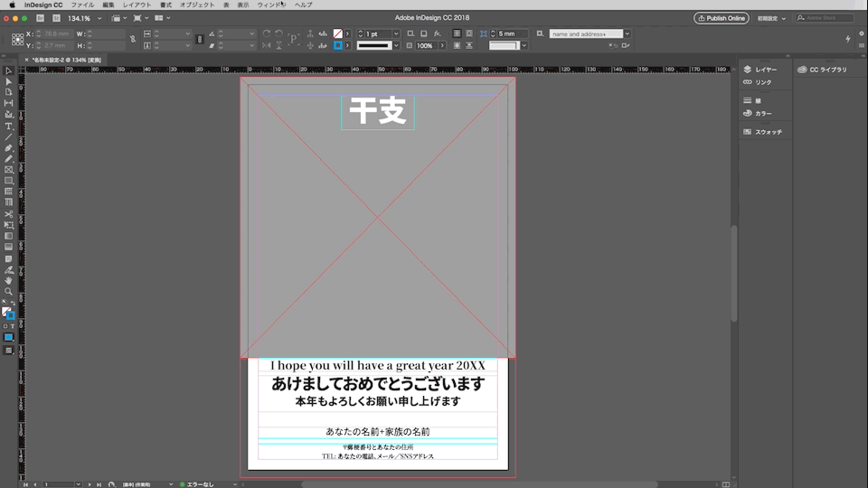
Task: Select the Hand tool
Action: (8, 280)
